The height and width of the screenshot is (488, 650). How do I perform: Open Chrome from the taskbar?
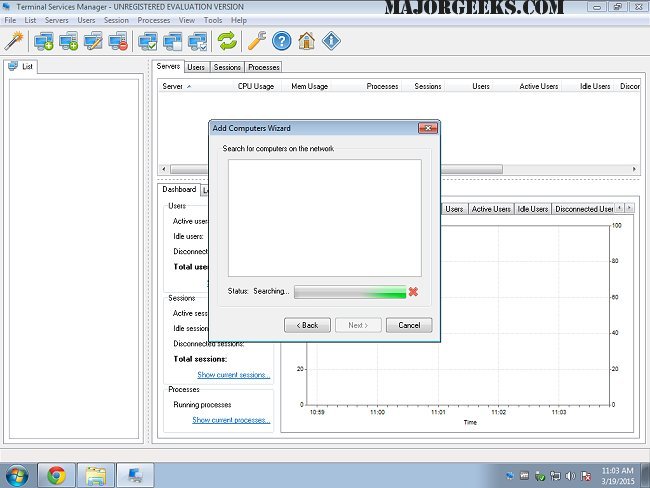pos(56,475)
